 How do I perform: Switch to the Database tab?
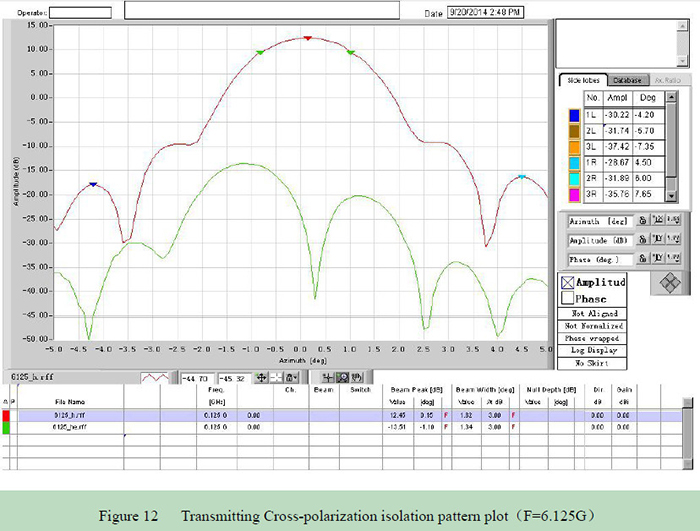(627, 80)
